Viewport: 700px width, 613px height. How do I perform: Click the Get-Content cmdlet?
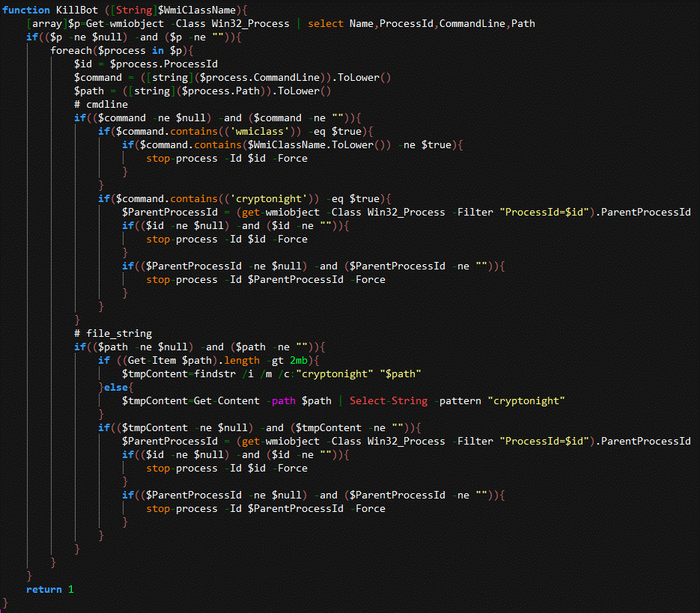(x=226, y=400)
